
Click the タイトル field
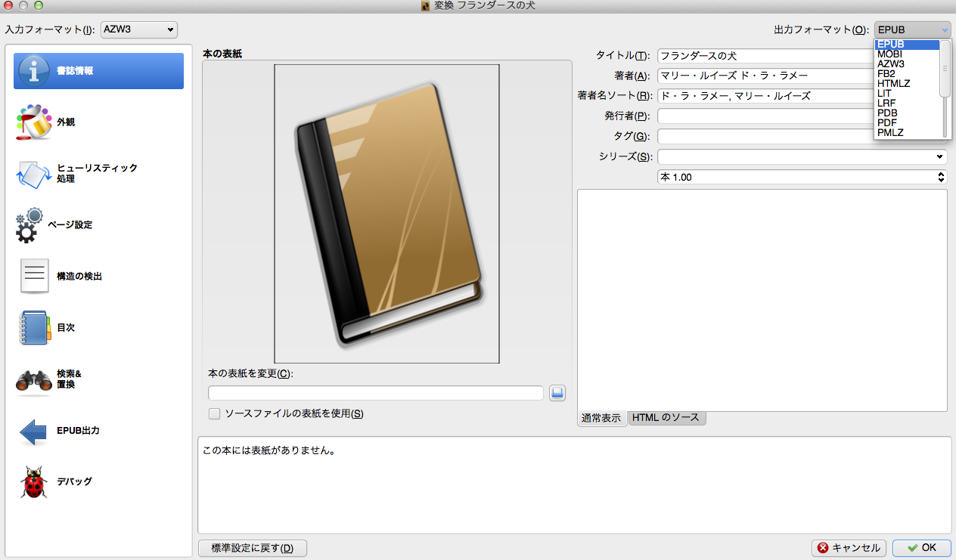[765, 55]
